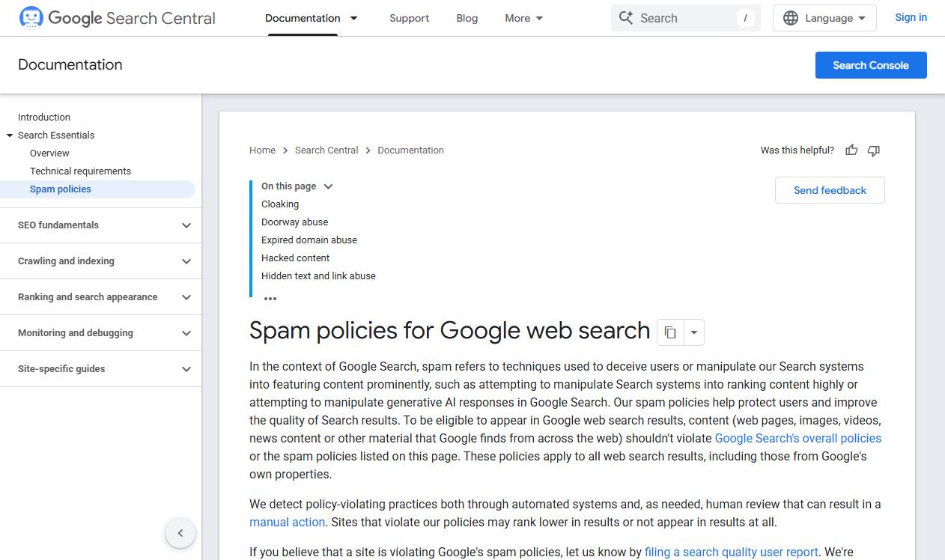Open the dropdown arrow next to copy icon

[694, 332]
